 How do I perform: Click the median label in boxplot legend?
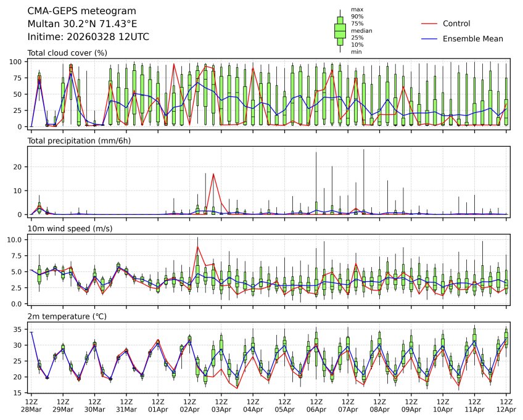pyautogui.click(x=361, y=31)
